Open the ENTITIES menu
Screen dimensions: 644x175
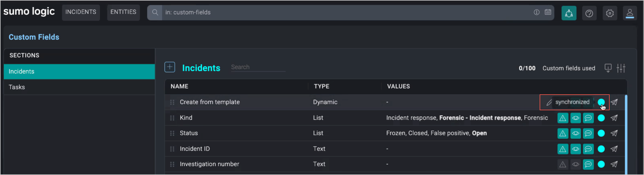coord(123,12)
